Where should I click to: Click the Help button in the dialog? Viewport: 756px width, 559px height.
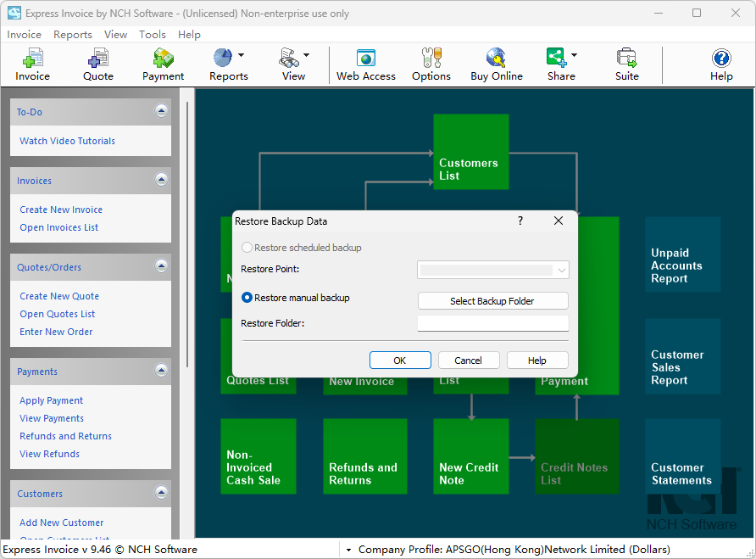click(537, 361)
